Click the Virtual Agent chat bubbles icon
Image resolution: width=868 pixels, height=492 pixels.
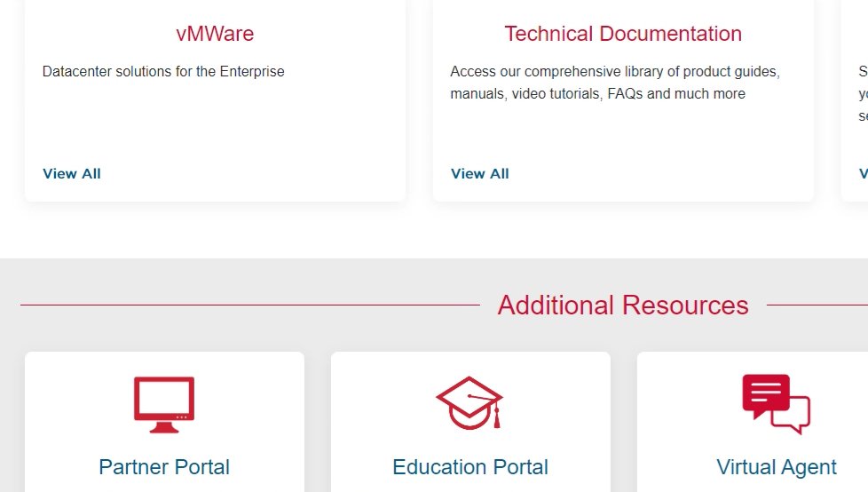(x=776, y=404)
